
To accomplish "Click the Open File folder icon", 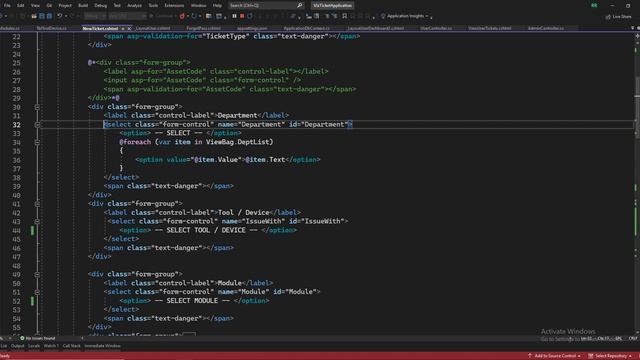I will coord(34,16).
